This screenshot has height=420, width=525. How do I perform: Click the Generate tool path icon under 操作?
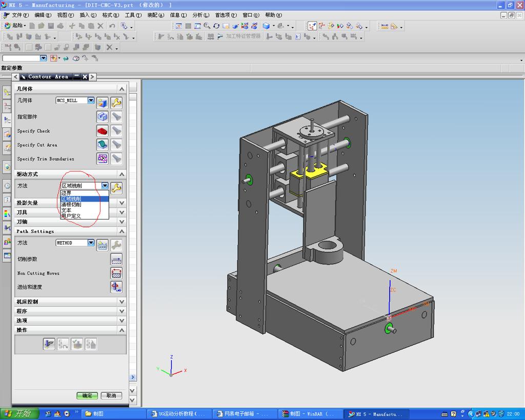(x=49, y=344)
